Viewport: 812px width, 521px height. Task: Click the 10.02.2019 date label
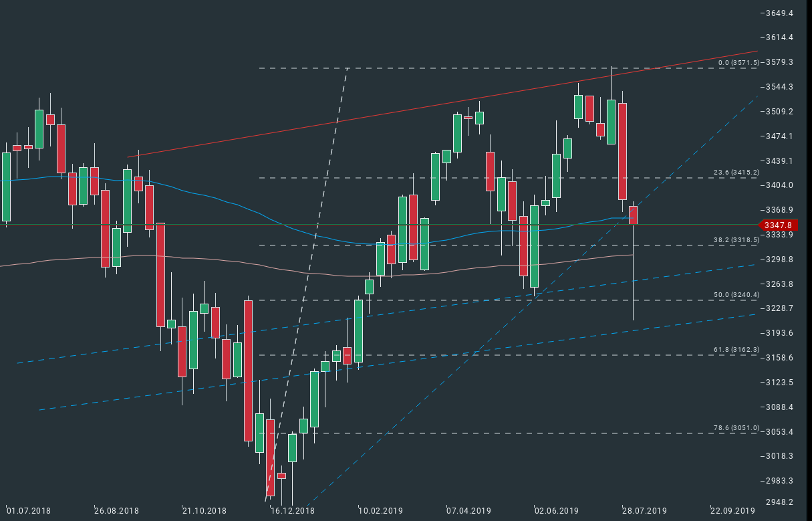click(380, 511)
